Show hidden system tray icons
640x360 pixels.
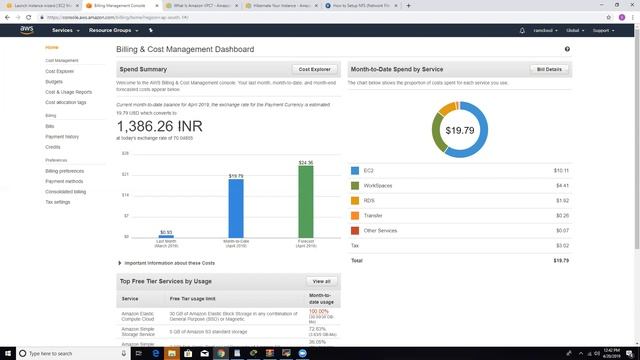point(581,353)
